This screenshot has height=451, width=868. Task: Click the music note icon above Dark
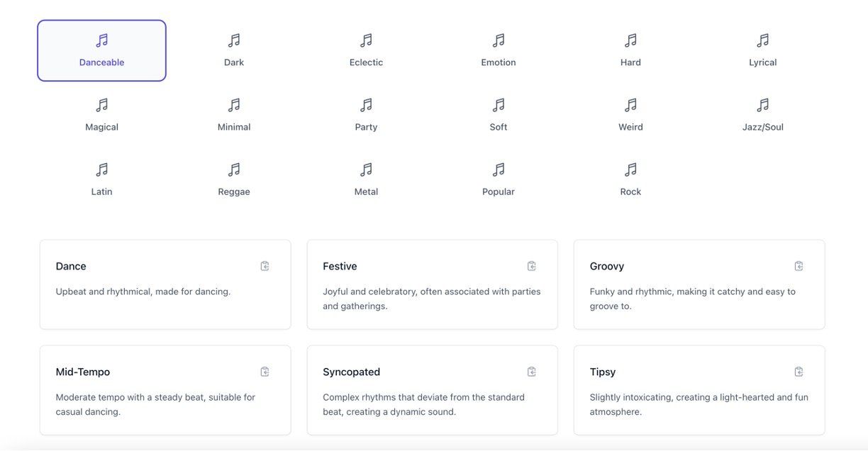234,40
